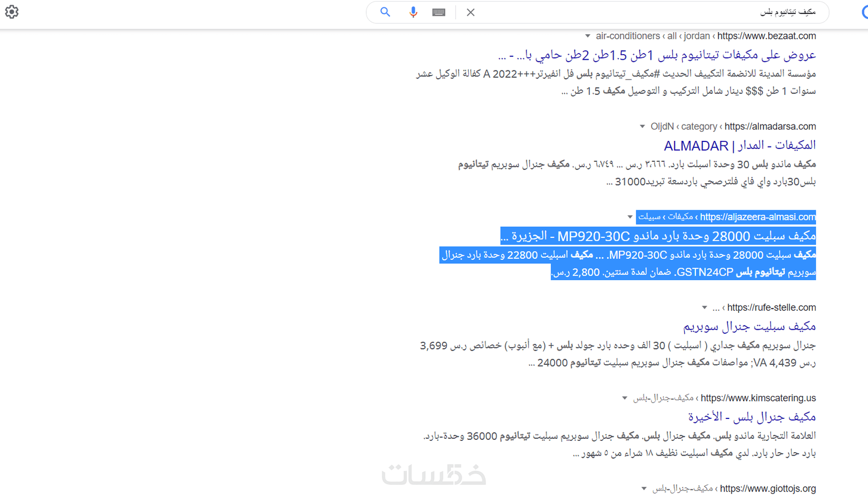Expand the kimscatering.us result options arrow

tap(624, 398)
